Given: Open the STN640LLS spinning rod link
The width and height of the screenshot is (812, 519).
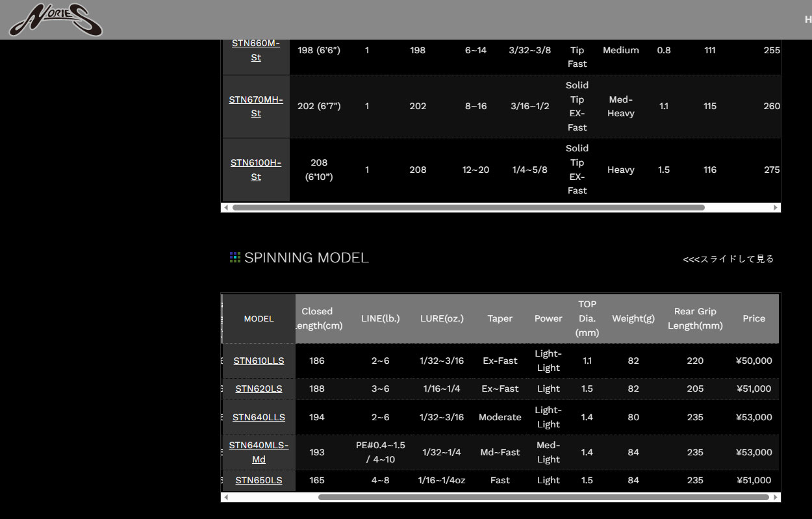Looking at the screenshot, I should pos(259,417).
